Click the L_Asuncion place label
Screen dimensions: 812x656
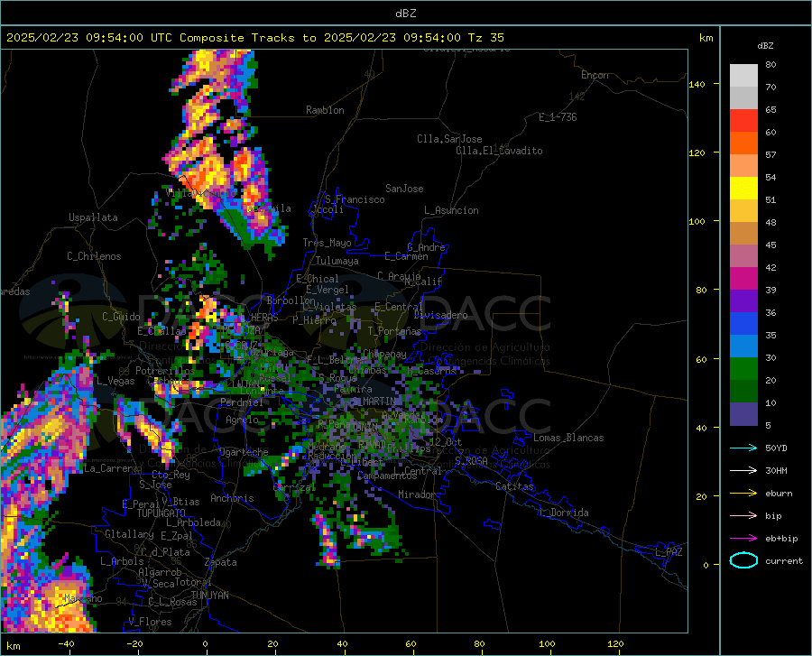pyautogui.click(x=451, y=210)
